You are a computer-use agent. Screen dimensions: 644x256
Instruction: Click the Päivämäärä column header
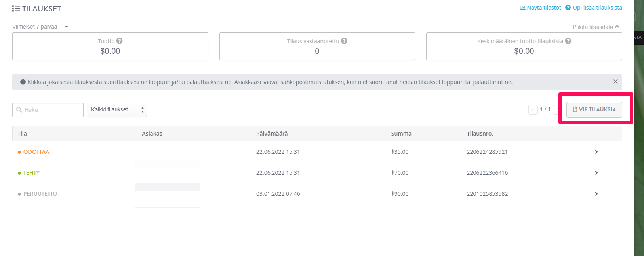click(x=272, y=134)
